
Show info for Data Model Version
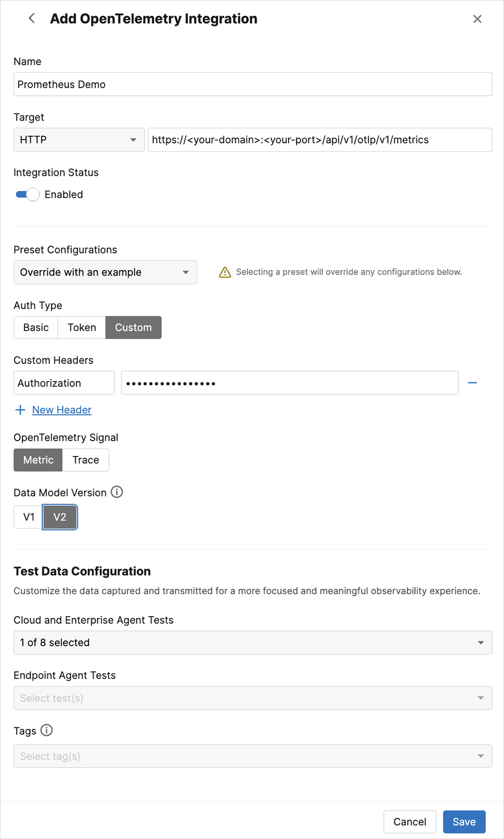(117, 492)
